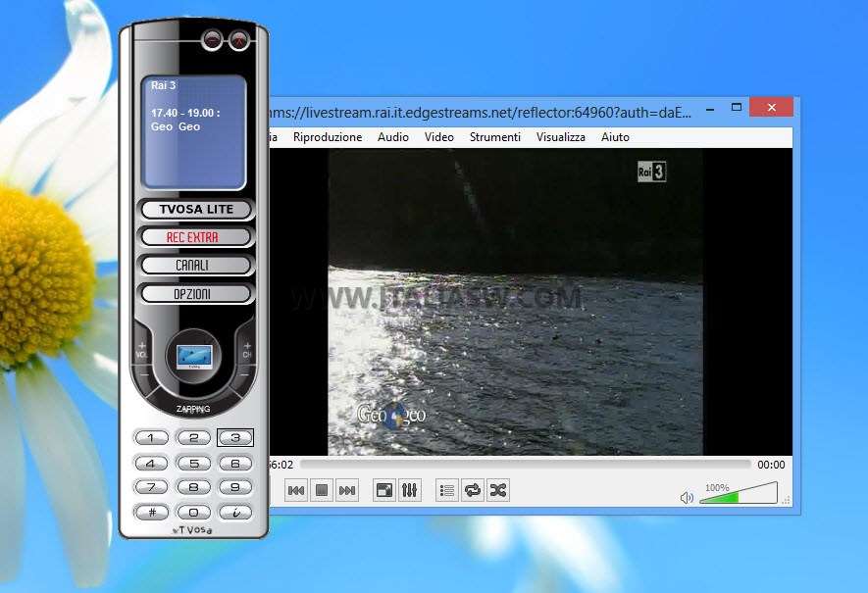The width and height of the screenshot is (868, 593).
Task: Click the REC EXTRA button
Action: [193, 237]
